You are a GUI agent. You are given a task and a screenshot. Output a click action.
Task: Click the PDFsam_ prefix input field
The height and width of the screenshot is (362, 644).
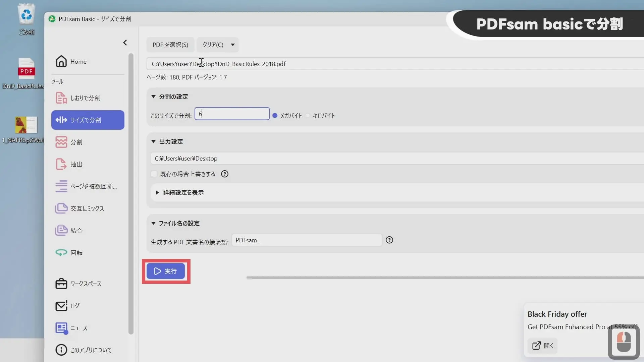click(306, 240)
